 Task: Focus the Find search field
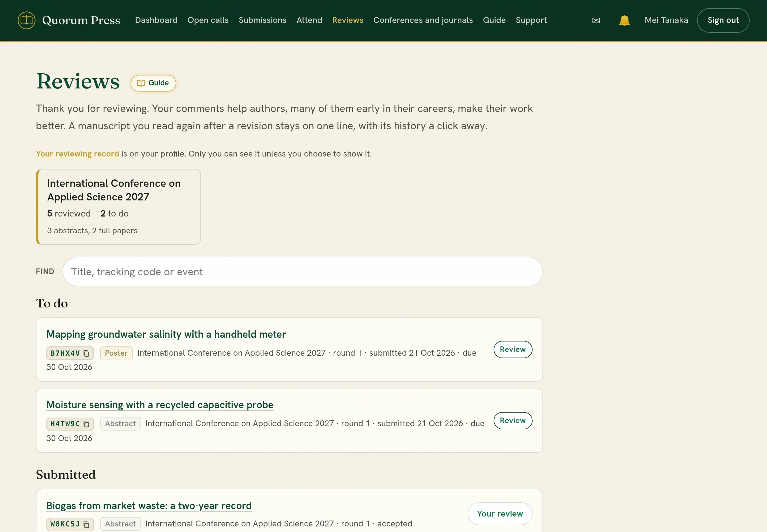coord(302,272)
